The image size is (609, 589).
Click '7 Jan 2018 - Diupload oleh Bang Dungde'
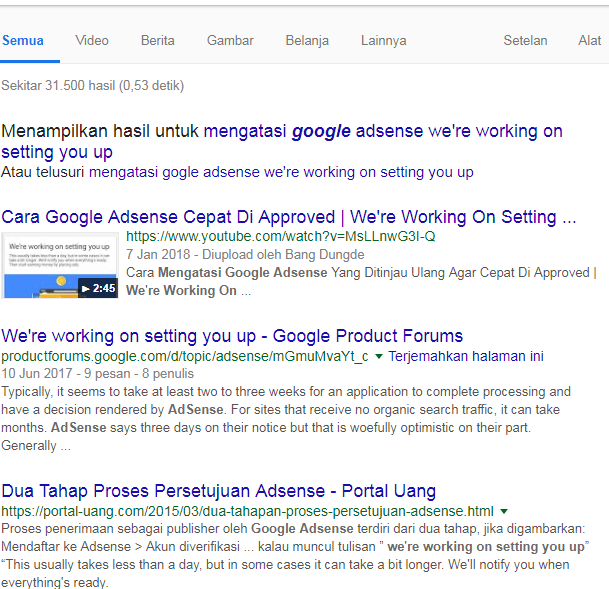pos(245,254)
